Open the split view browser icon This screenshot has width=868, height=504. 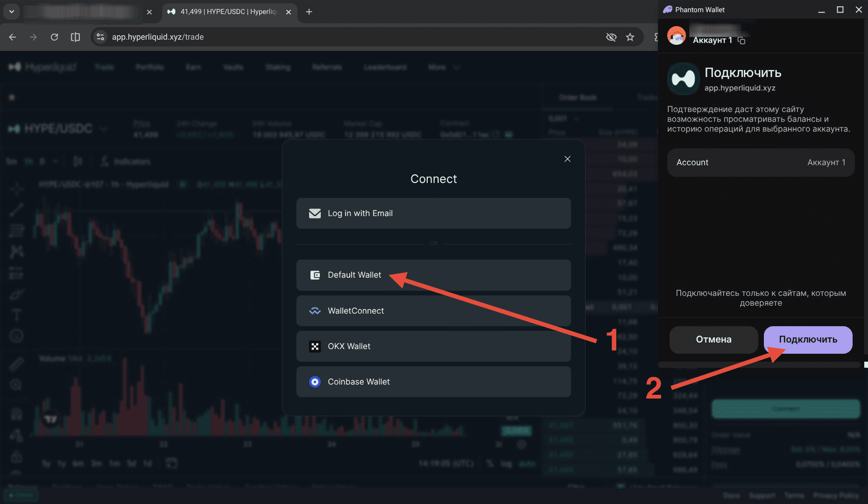coord(75,37)
